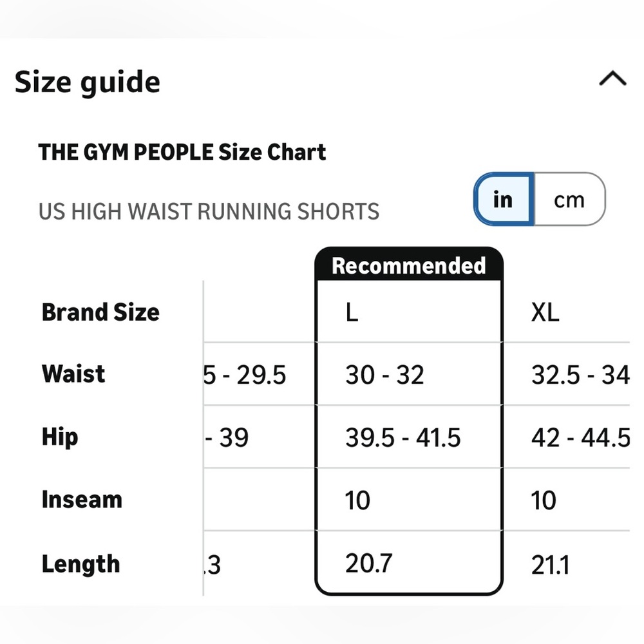Switch units to cm
Image resolution: width=644 pixels, height=644 pixels.
569,200
